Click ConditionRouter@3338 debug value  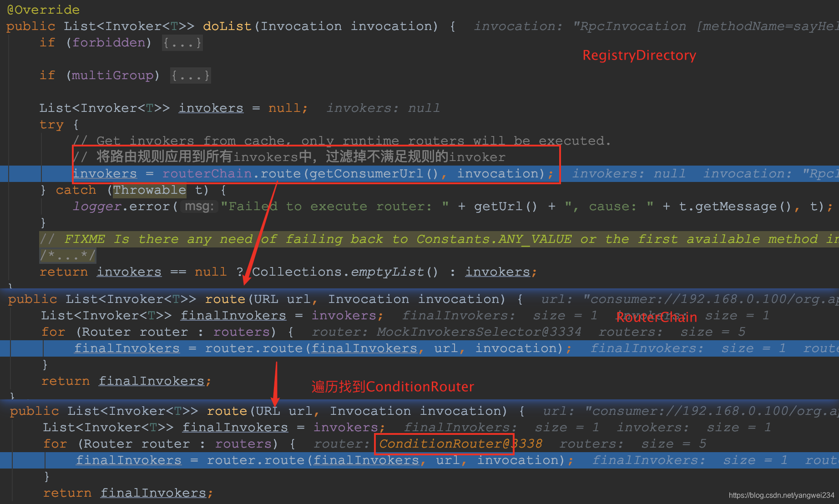click(x=460, y=444)
